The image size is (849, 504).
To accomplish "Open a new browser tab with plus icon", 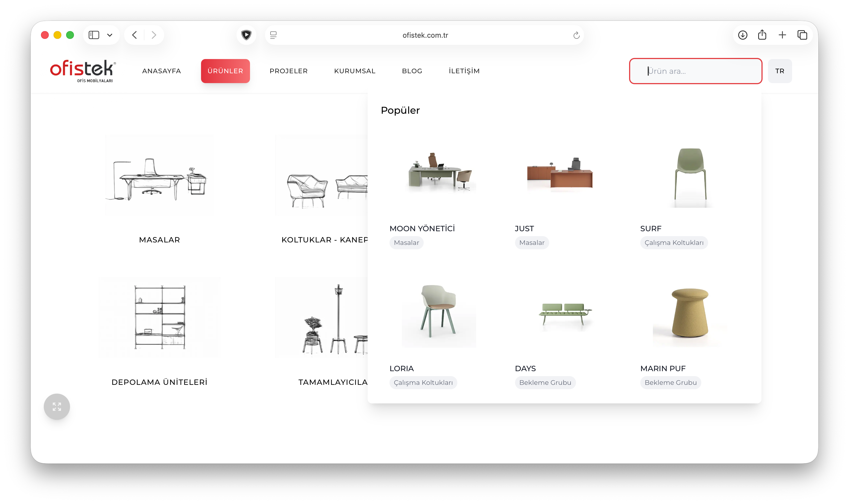I will point(782,35).
